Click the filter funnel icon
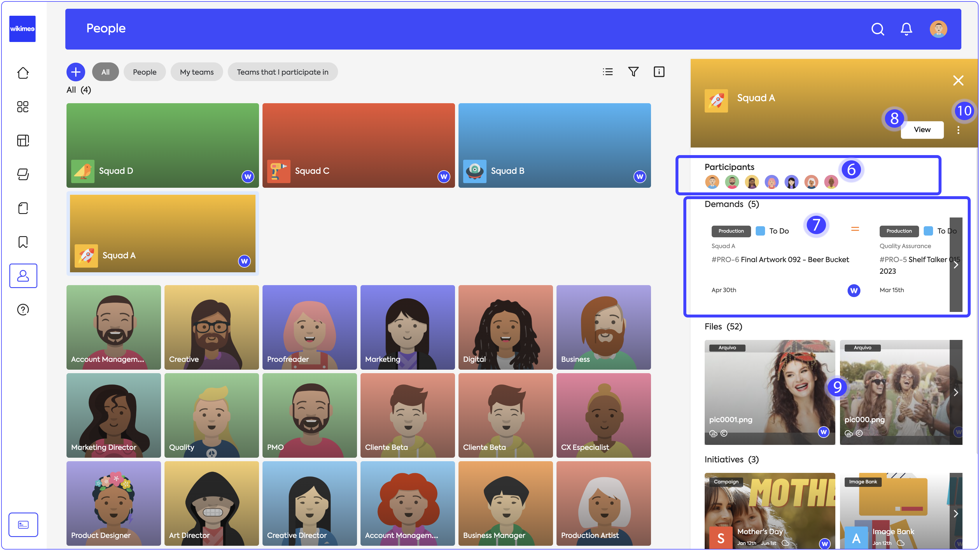 pos(633,71)
